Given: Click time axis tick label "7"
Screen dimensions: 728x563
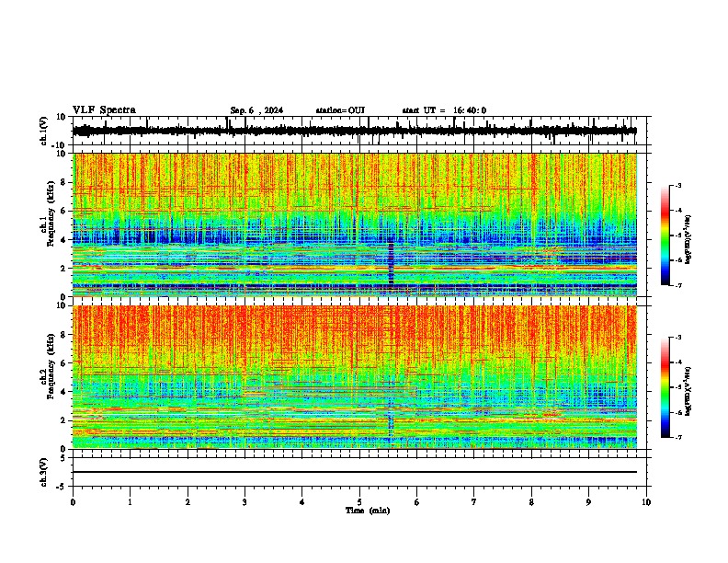Looking at the screenshot, I should click(474, 502).
